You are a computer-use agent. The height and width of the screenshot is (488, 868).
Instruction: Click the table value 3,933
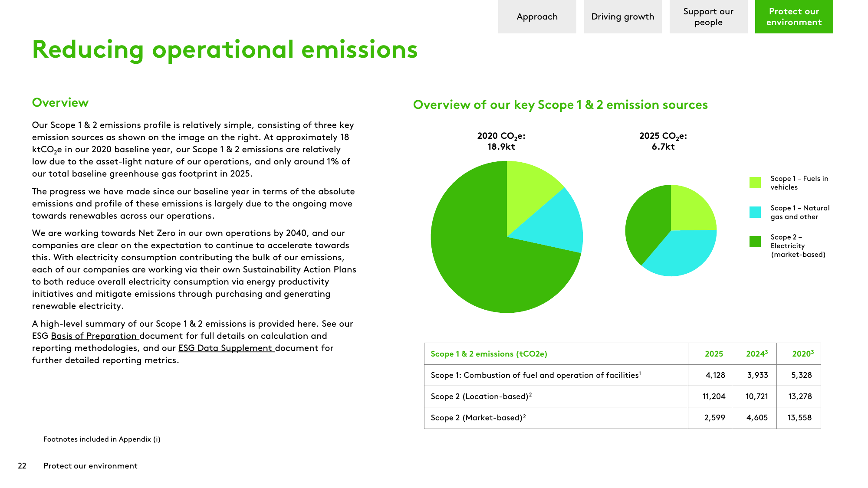[758, 375]
